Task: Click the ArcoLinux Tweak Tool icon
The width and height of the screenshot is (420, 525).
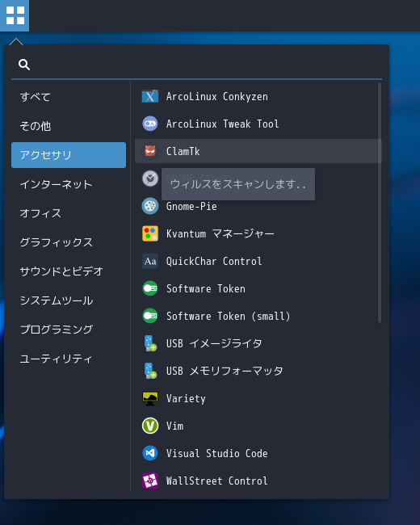Action: click(x=150, y=124)
